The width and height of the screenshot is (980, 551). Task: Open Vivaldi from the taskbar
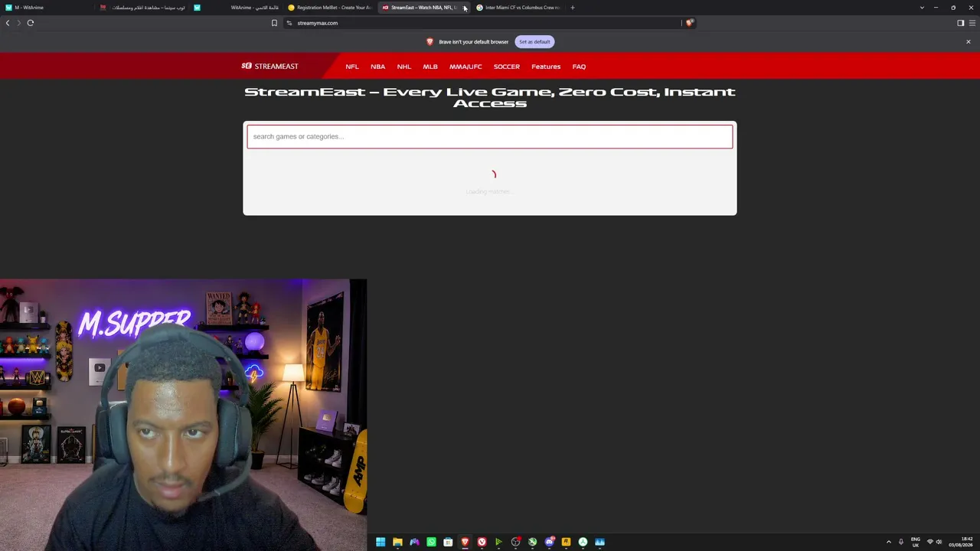[x=482, y=542]
